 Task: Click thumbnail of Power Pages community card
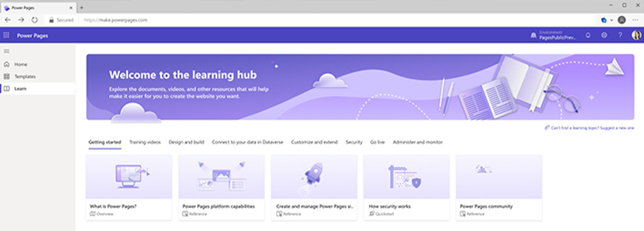499,177
